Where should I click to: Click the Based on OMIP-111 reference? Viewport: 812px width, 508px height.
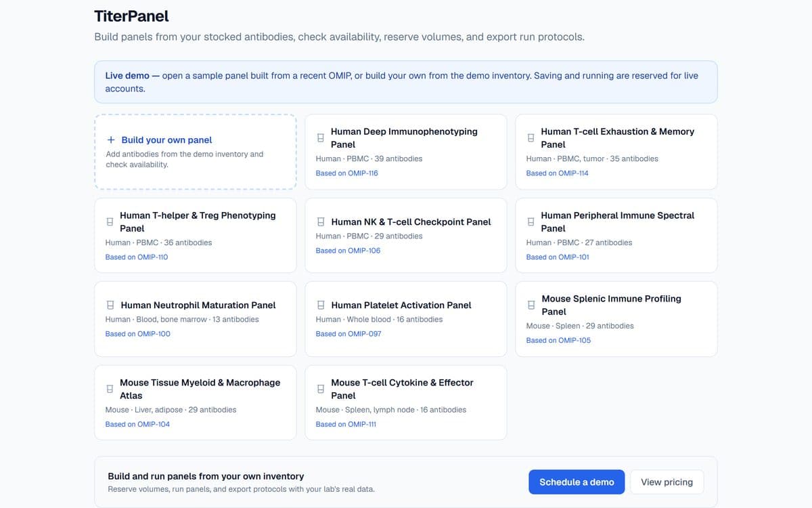coord(346,425)
